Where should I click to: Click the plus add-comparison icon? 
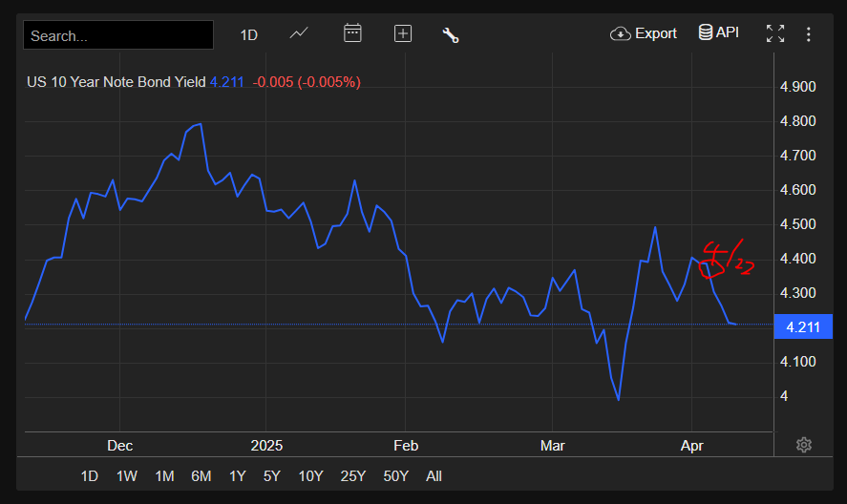click(403, 33)
